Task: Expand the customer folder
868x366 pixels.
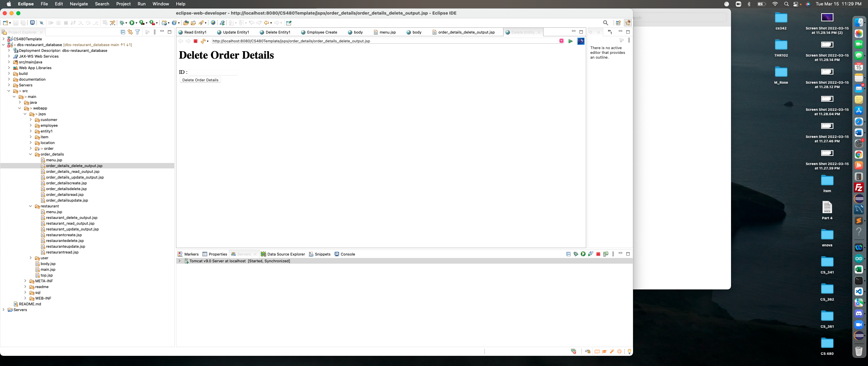Action: pyautogui.click(x=31, y=120)
